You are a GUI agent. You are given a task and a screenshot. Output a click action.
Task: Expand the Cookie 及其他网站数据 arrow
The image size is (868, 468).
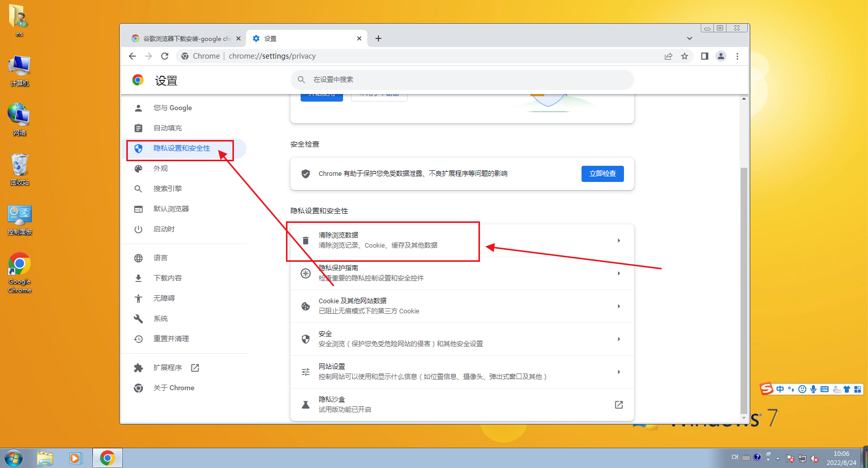(x=619, y=306)
